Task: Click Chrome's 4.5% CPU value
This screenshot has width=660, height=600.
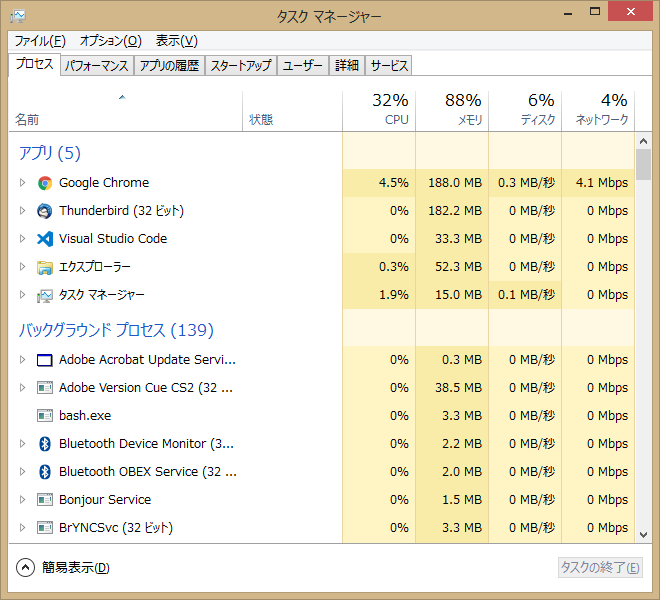Action: pos(394,183)
